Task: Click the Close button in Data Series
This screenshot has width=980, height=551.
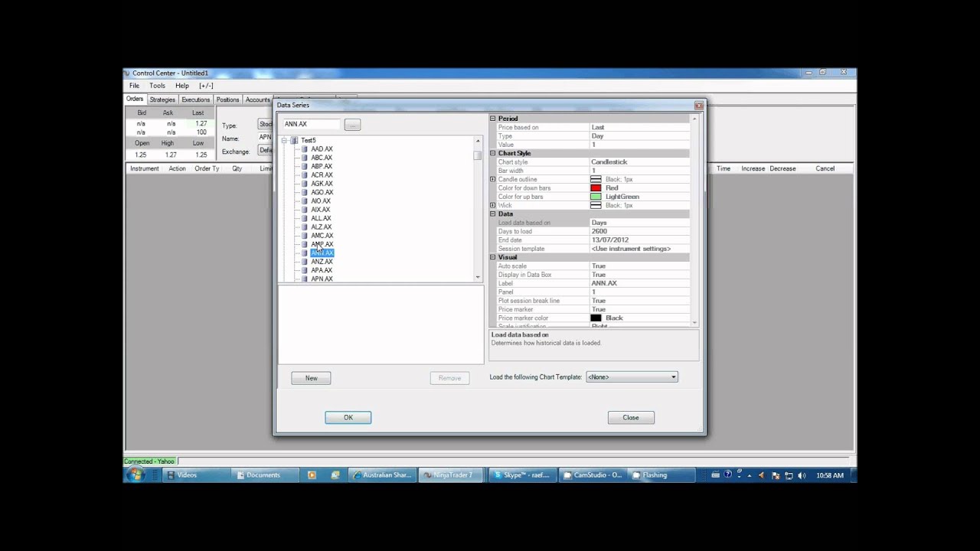Action: (x=631, y=418)
